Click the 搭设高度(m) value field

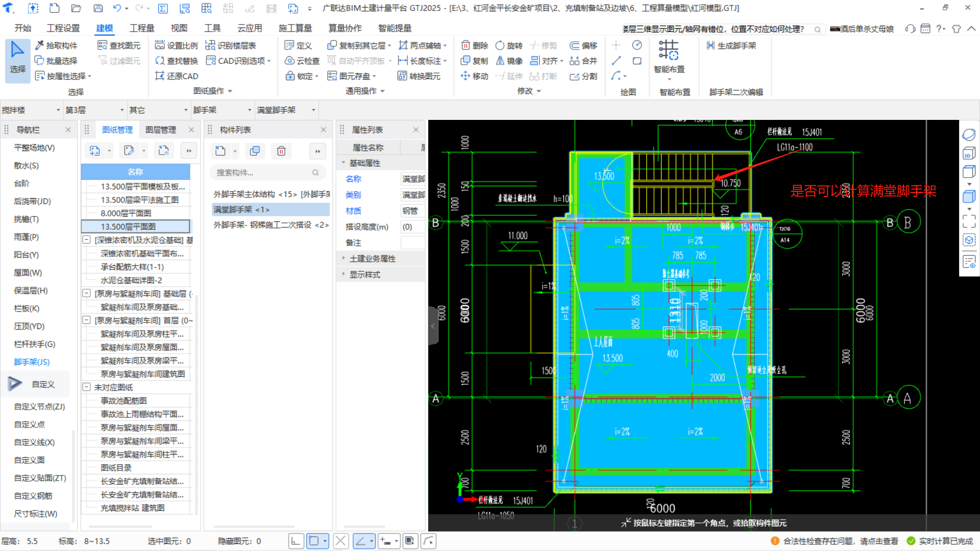click(412, 227)
